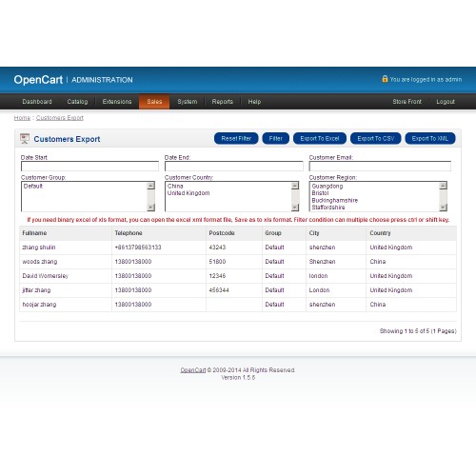
Task: Open the Catalog menu
Action: 77,102
